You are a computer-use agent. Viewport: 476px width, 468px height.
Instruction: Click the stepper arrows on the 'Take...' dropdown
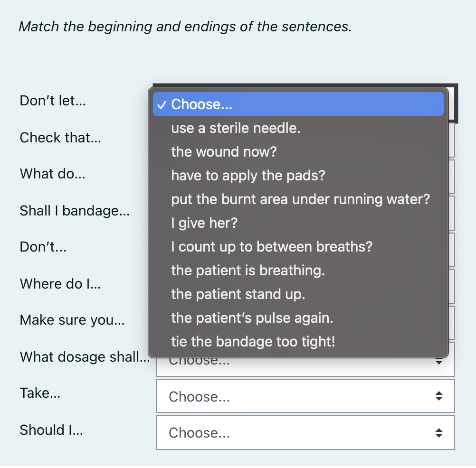tap(438, 396)
